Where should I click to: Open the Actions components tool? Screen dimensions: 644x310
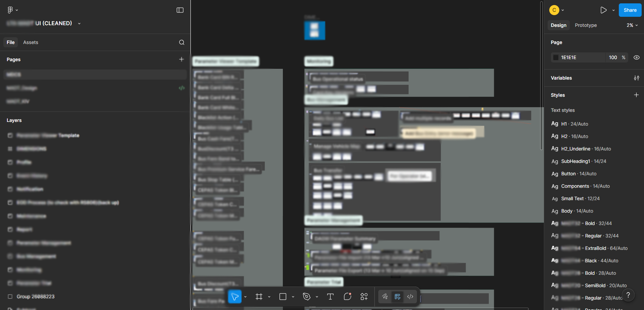pos(364,297)
